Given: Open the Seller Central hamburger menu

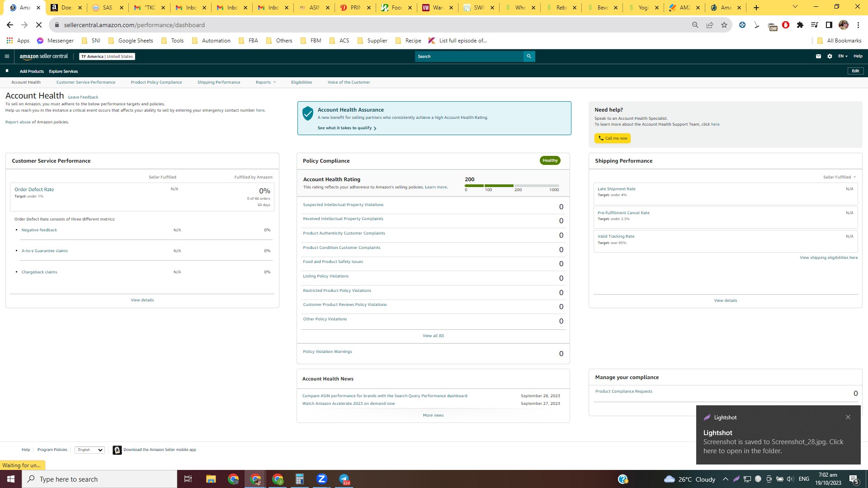Looking at the screenshot, I should tap(7, 56).
